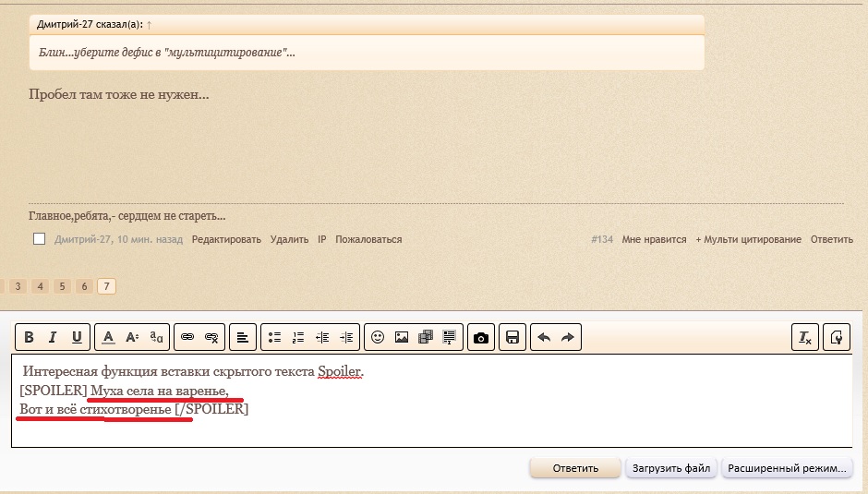Click the Ответить reply button below the editor

(575, 468)
